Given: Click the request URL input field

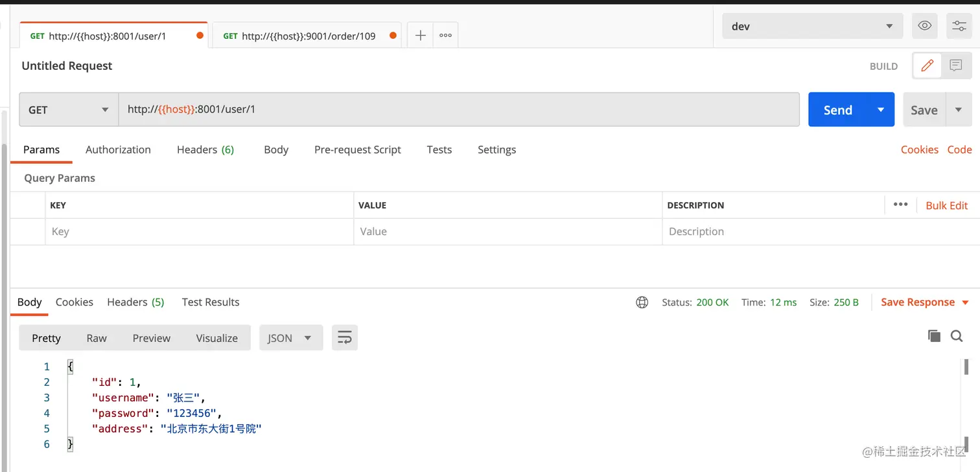Looking at the screenshot, I should (459, 109).
